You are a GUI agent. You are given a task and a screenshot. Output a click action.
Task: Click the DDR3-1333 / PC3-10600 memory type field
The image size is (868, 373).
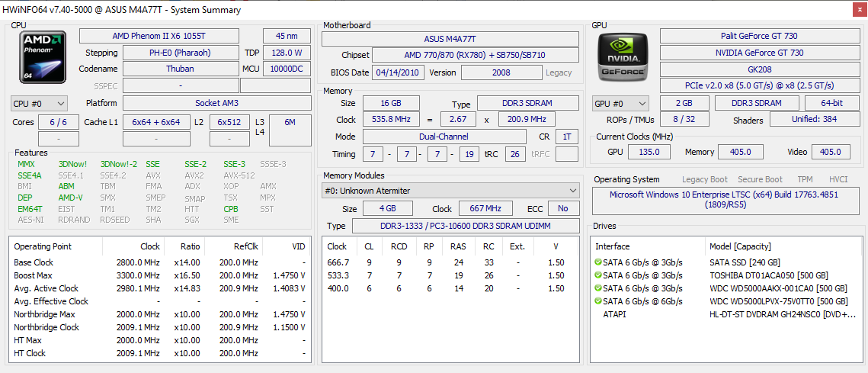coord(466,227)
